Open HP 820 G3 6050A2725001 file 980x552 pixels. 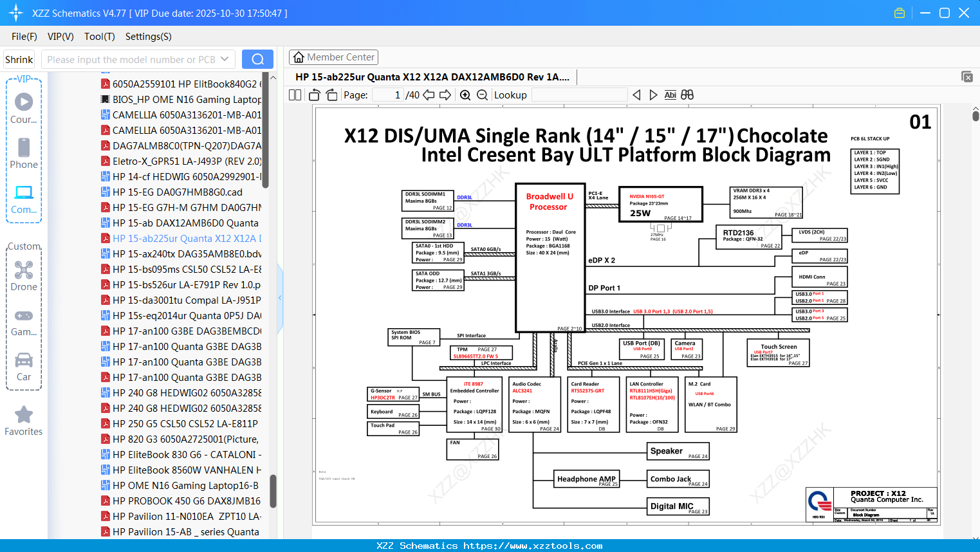(180, 439)
